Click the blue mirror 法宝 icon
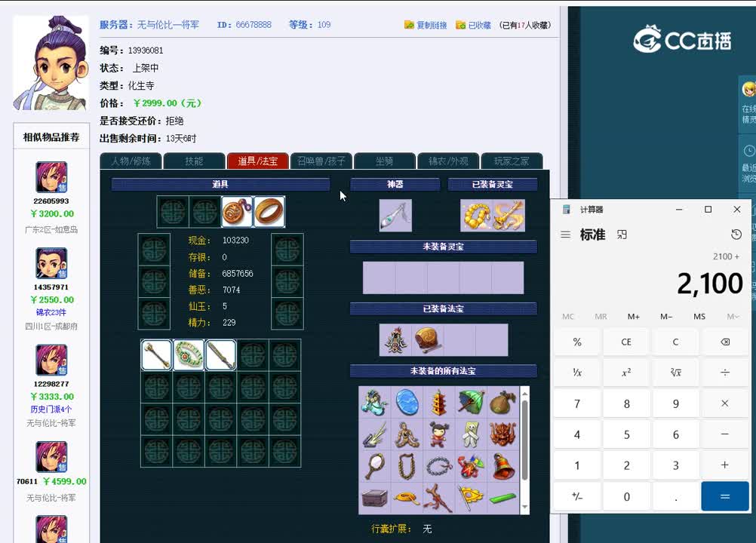The height and width of the screenshot is (543, 756). 407,402
